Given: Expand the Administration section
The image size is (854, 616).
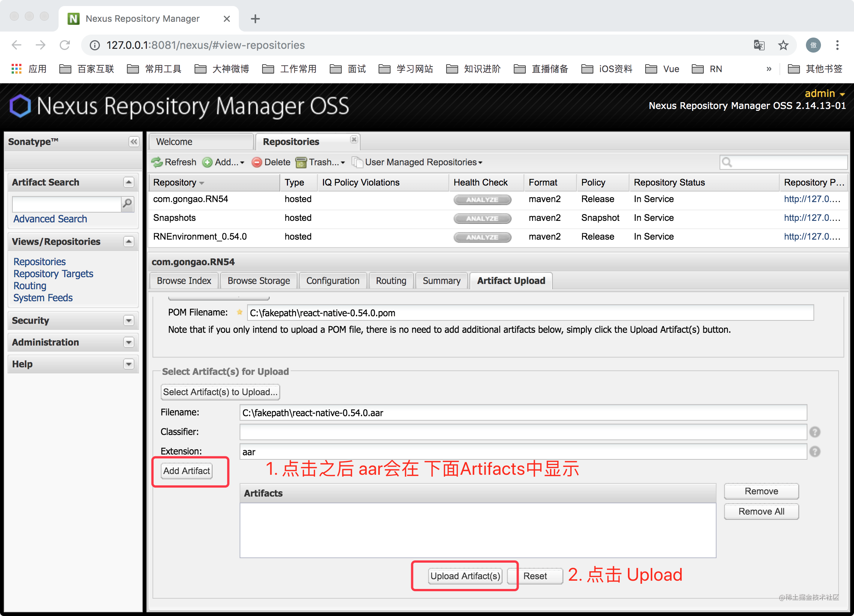Looking at the screenshot, I should (129, 342).
